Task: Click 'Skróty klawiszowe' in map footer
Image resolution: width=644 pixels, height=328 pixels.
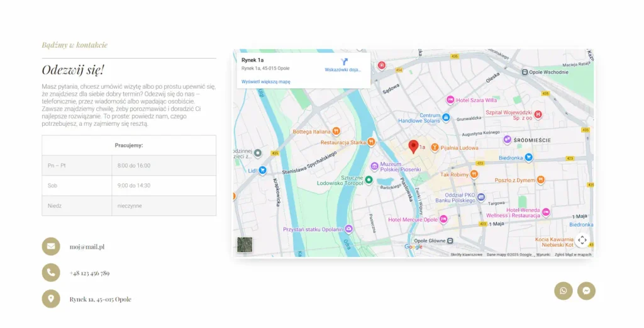Action: (x=466, y=255)
